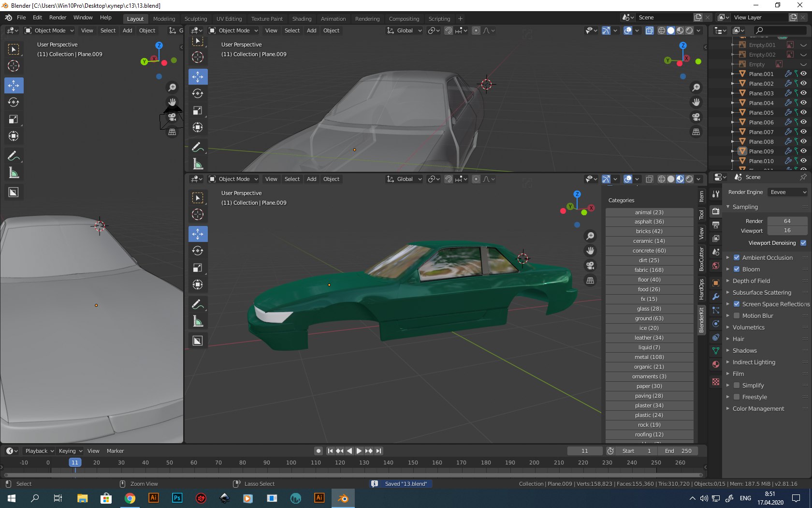
Task: Switch to the Shading workspace tab
Action: pyautogui.click(x=302, y=19)
